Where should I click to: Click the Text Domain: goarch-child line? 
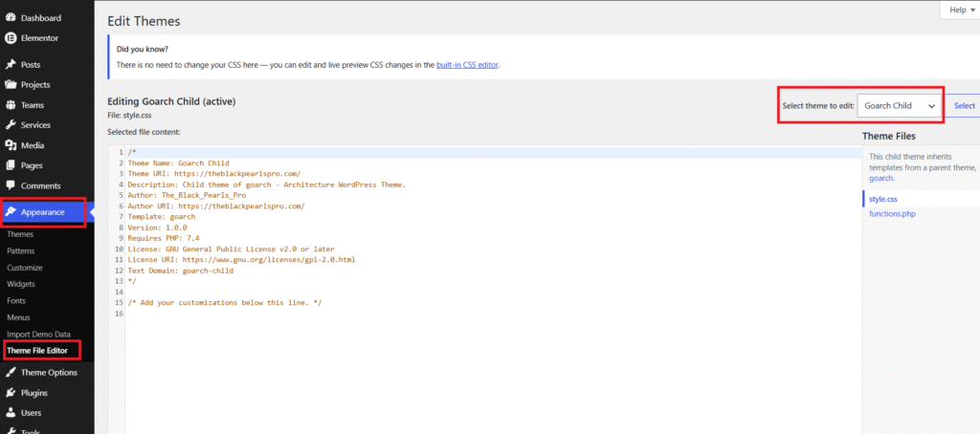pos(180,271)
